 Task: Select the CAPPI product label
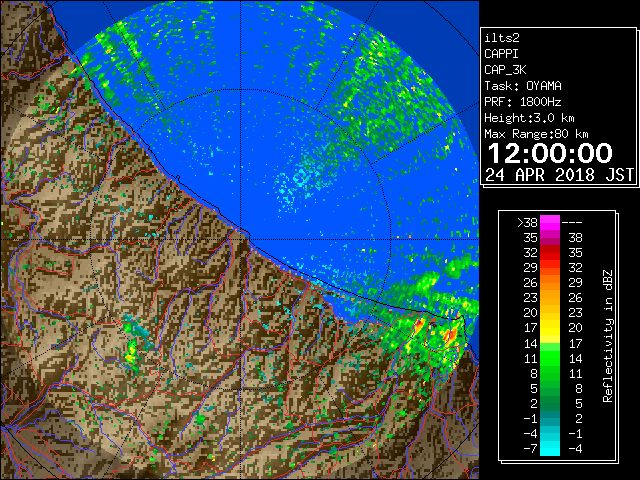pos(501,54)
